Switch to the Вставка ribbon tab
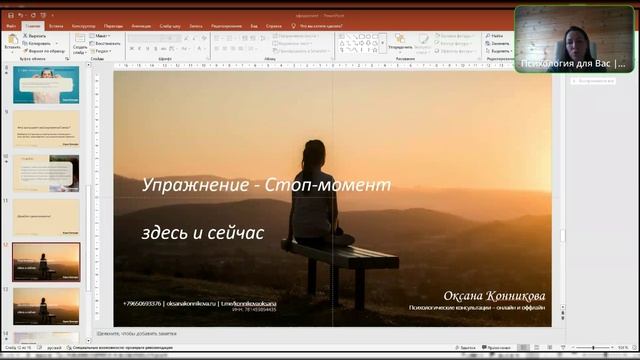Screen dimensions: 640x360 (56, 26)
